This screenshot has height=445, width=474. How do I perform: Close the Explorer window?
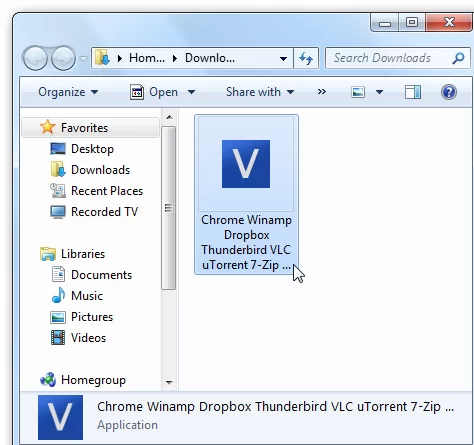click(x=449, y=23)
